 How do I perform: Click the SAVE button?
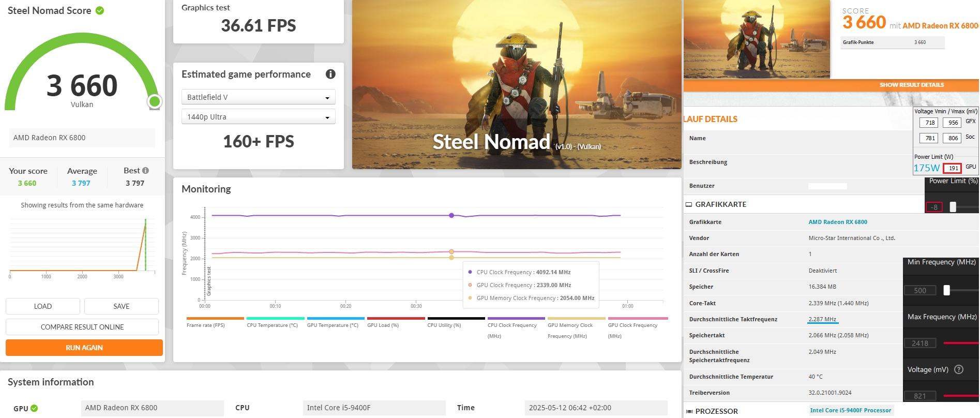pos(121,306)
